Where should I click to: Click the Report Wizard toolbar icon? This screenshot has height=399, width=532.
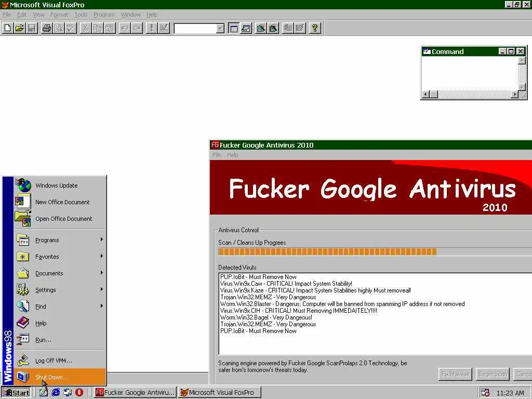(273, 28)
